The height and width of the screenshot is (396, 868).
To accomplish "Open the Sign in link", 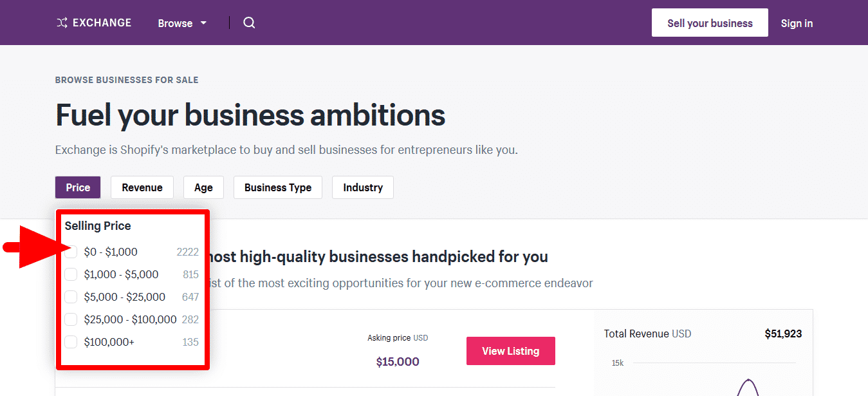I will pyautogui.click(x=797, y=23).
